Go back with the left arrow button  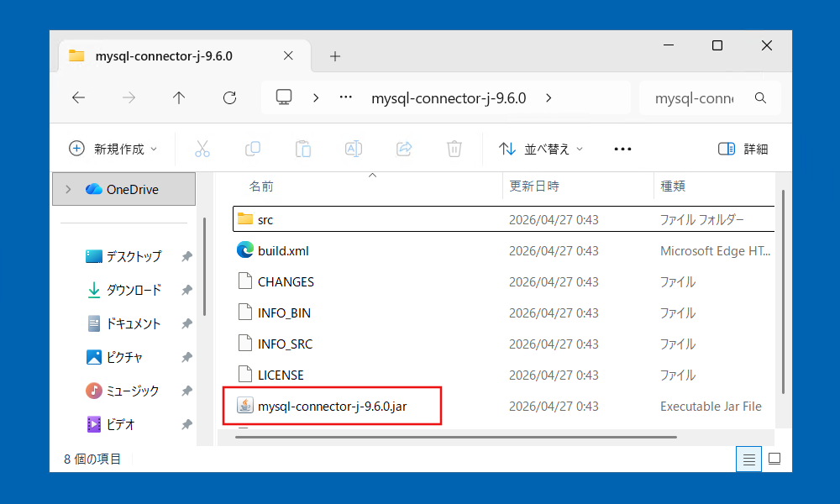click(79, 98)
